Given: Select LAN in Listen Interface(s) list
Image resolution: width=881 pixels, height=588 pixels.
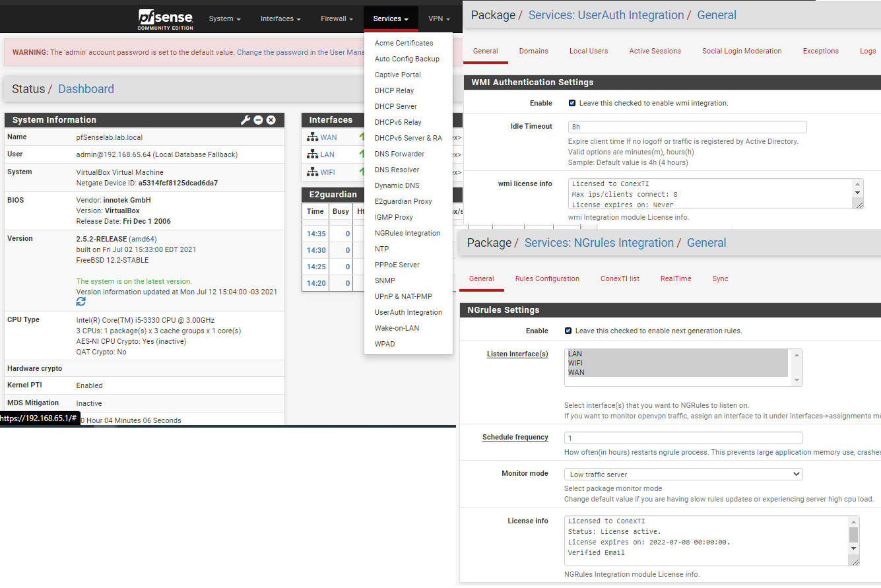Looking at the screenshot, I should [x=678, y=354].
